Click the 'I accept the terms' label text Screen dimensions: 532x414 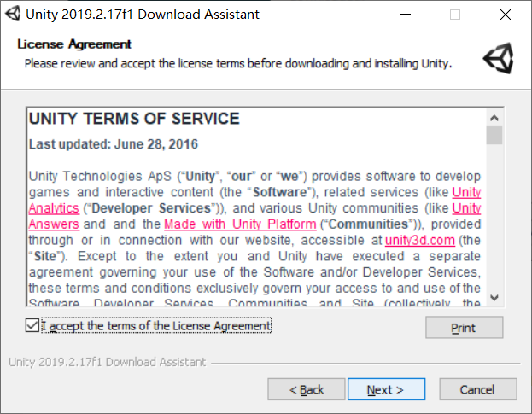pos(156,325)
